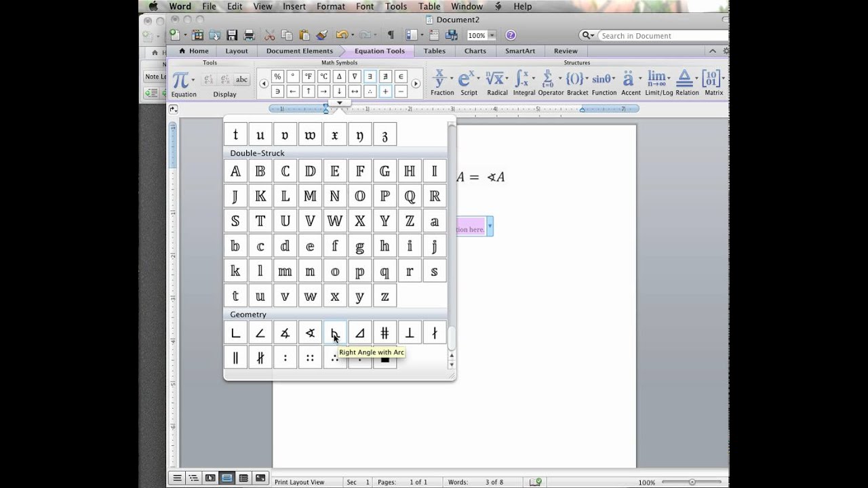Switch to Notebook Layout view
The image size is (868, 488).
243,478
